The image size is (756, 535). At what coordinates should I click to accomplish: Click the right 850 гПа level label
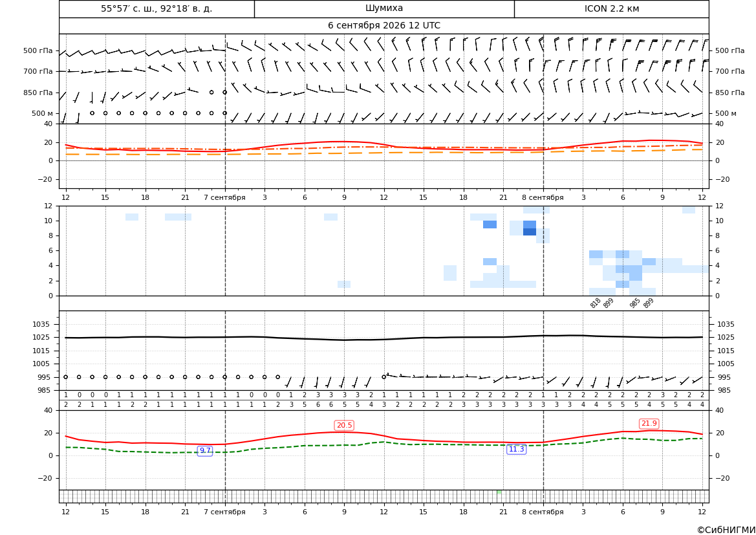tap(730, 93)
